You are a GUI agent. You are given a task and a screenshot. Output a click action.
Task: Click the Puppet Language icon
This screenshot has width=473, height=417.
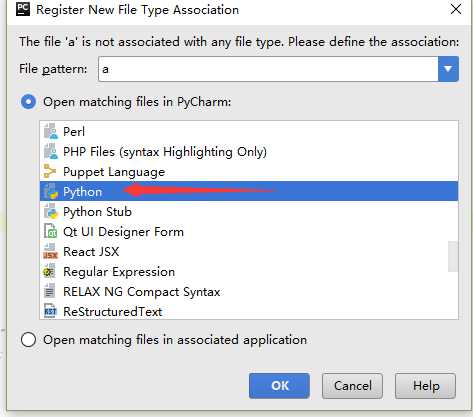click(50, 172)
